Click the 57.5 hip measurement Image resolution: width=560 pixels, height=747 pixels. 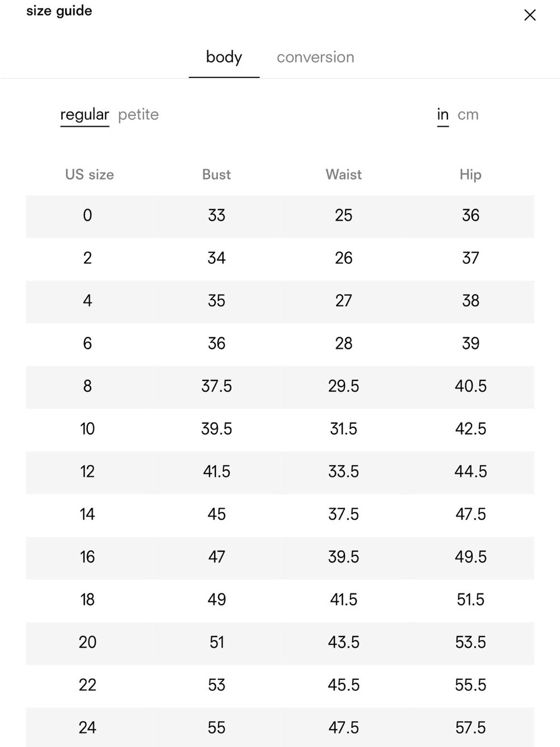470,727
